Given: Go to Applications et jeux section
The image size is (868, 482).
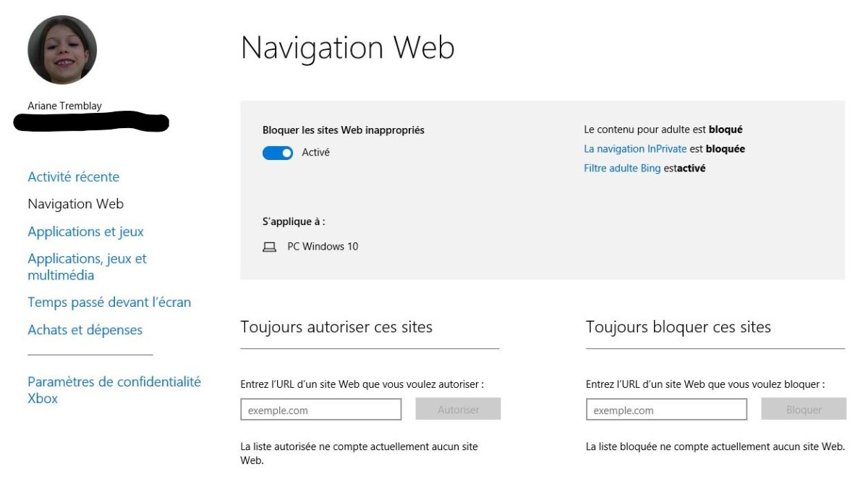Looking at the screenshot, I should pos(85,232).
